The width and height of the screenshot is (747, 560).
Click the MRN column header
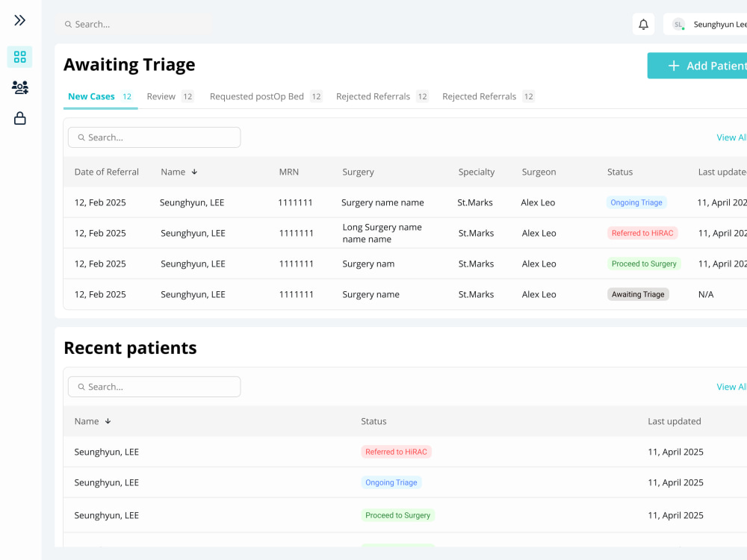[288, 172]
